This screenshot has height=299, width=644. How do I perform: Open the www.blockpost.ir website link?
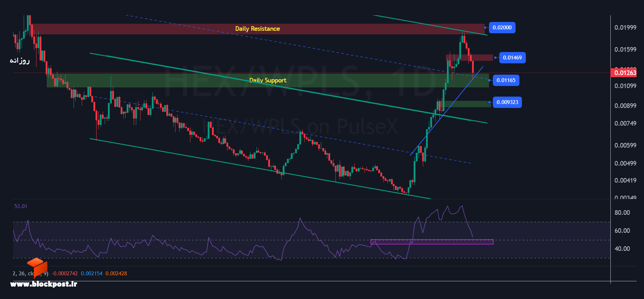44,284
